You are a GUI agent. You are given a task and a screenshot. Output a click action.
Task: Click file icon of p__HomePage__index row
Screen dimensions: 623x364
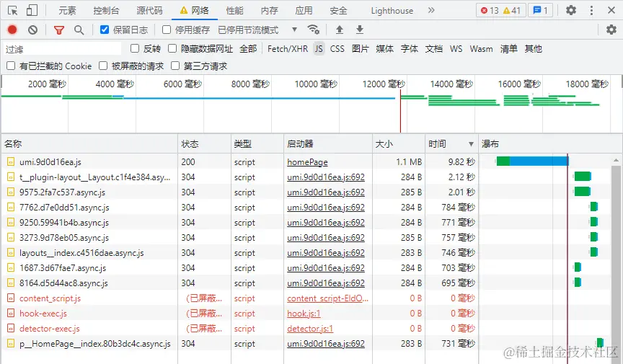(x=11, y=343)
